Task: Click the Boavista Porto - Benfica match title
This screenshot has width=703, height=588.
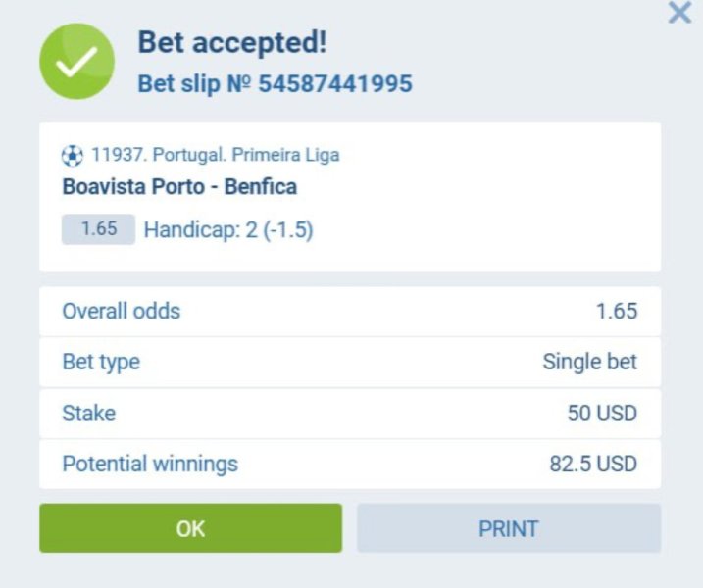Action: [x=179, y=186]
